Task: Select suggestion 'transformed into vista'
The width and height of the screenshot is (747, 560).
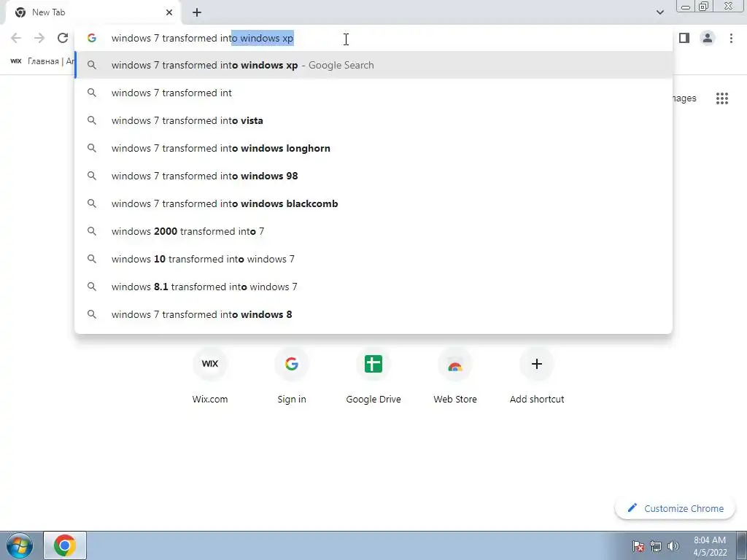Action: click(373, 120)
